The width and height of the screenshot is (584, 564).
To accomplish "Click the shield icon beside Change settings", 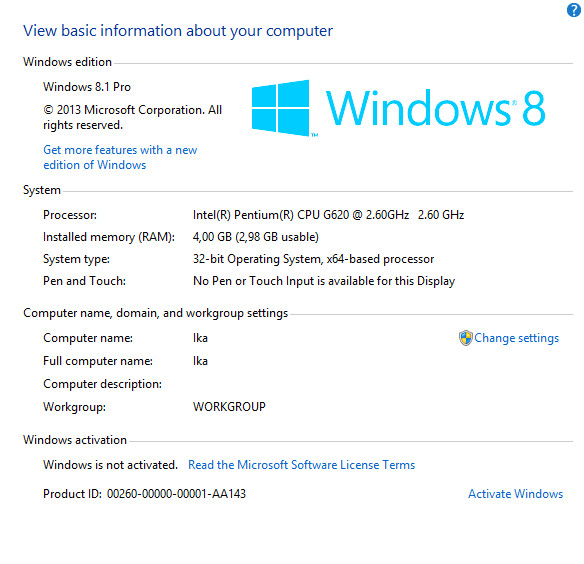I will (x=466, y=338).
